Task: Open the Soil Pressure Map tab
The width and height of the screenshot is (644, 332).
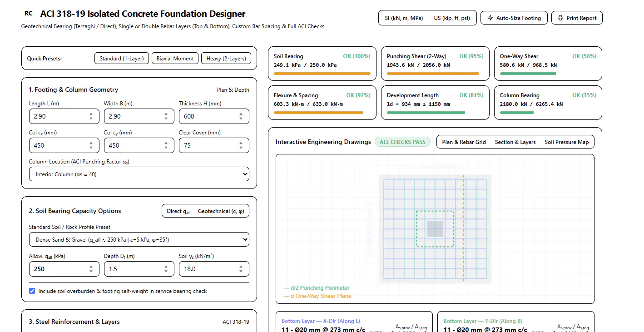Action: pyautogui.click(x=567, y=142)
